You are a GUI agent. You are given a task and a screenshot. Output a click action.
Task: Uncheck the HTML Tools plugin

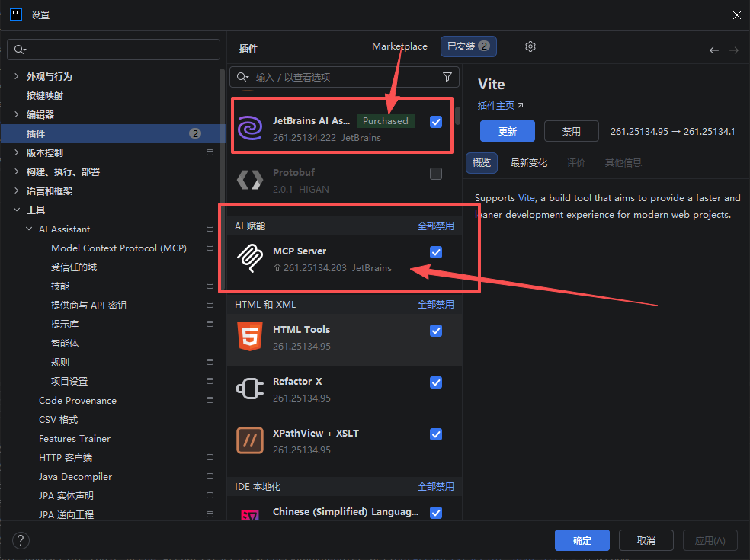coord(436,331)
